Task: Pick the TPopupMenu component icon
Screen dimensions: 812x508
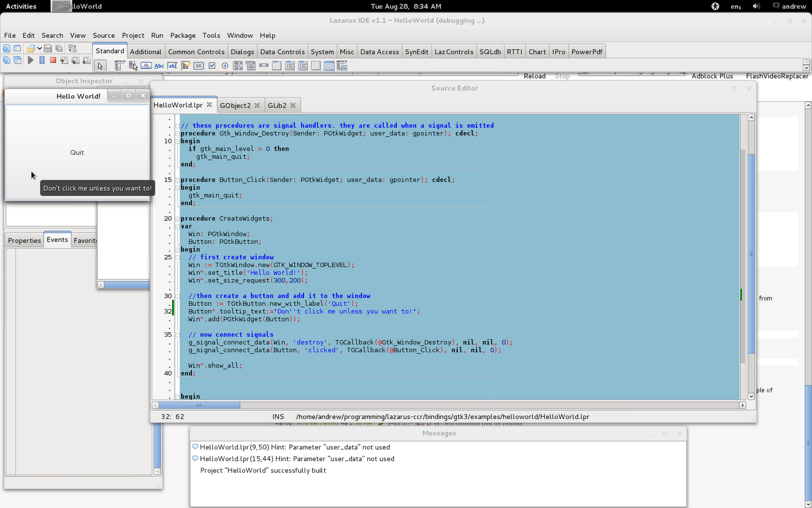Action: 133,66
